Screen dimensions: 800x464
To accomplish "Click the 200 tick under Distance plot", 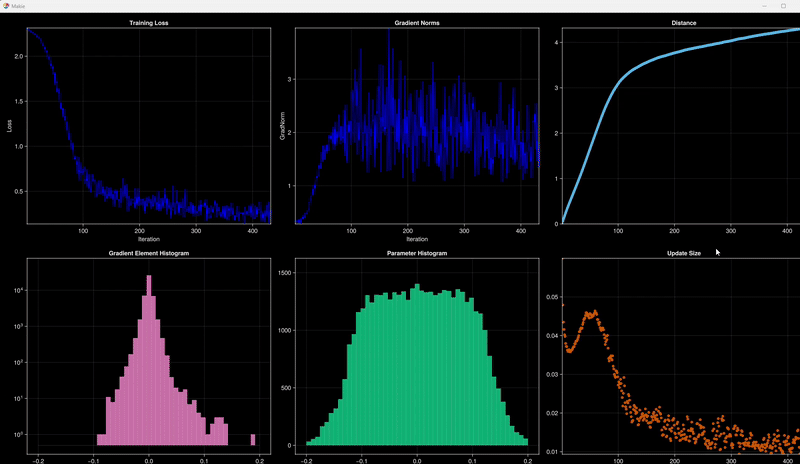I will [x=674, y=231].
